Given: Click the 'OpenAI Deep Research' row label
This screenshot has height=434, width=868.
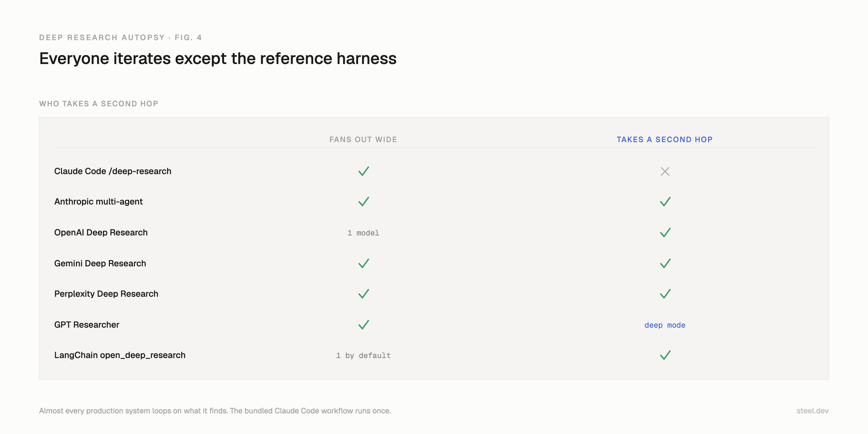Looking at the screenshot, I should [101, 232].
